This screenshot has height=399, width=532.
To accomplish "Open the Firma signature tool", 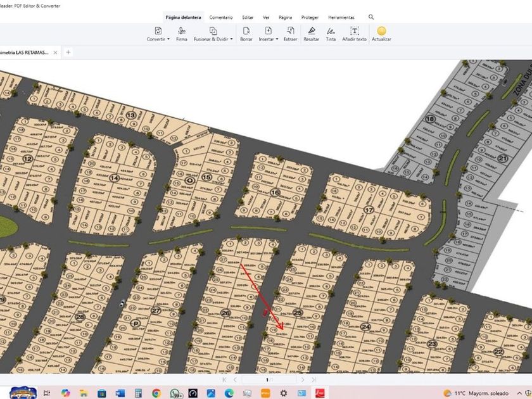I will pyautogui.click(x=182, y=30).
